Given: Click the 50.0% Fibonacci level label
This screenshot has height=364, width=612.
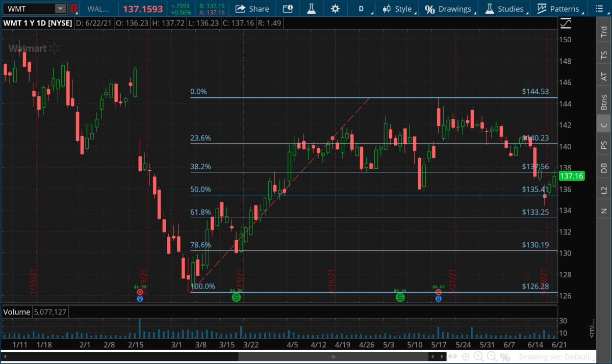Looking at the screenshot, I should click(x=200, y=190).
